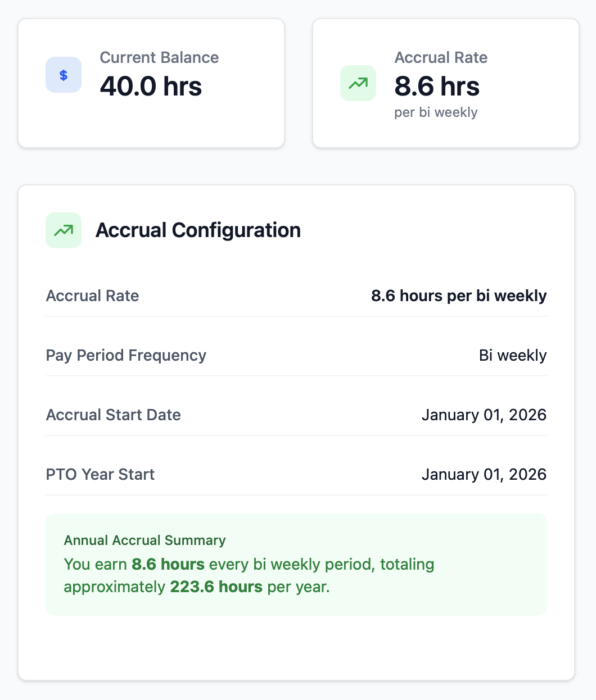Select the 40.0 hrs balance value
This screenshot has height=700, width=596.
click(x=151, y=87)
